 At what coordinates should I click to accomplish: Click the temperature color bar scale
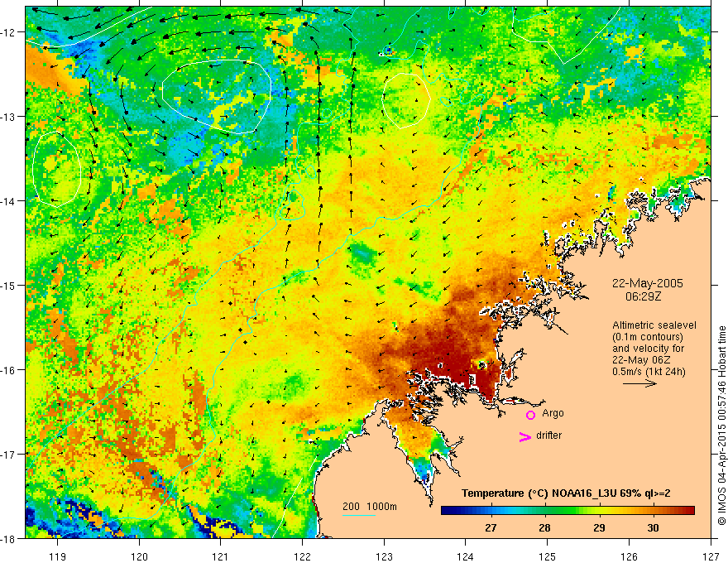[568, 510]
